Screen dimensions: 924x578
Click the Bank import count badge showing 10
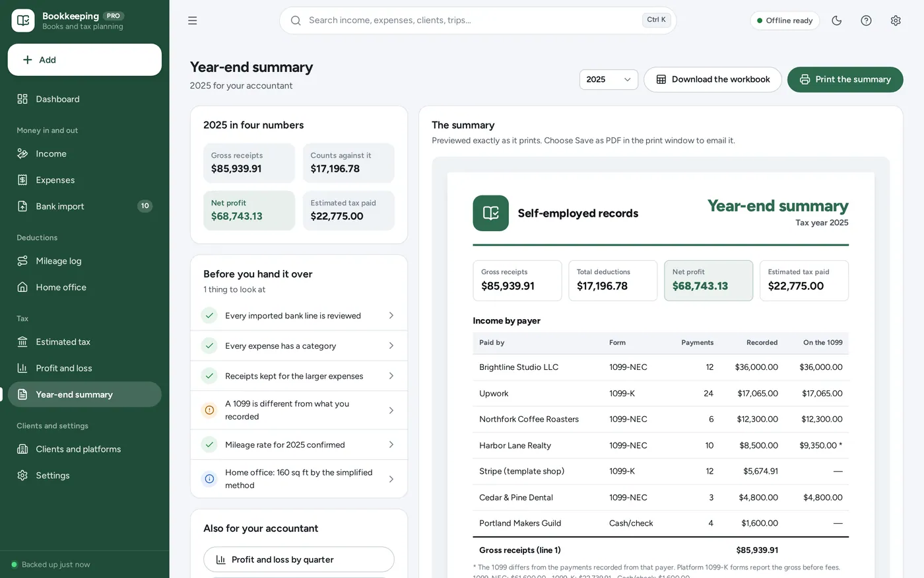tap(145, 206)
